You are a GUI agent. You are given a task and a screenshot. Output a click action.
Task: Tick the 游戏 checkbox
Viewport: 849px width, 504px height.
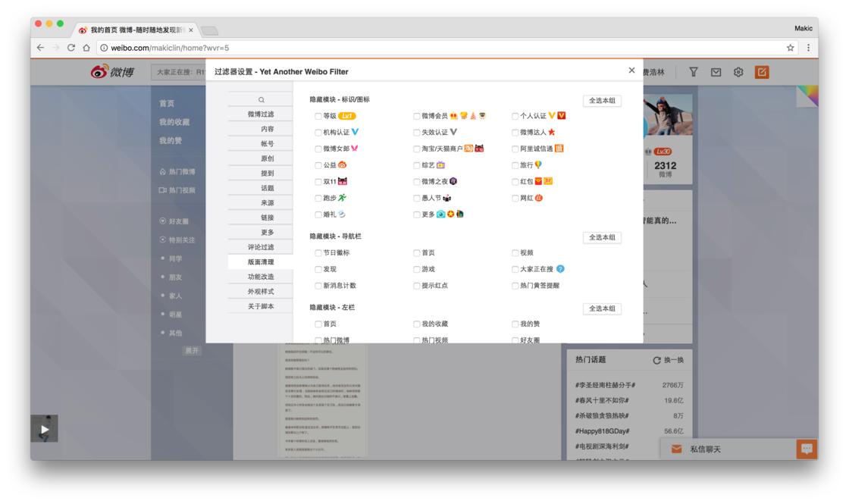417,270
